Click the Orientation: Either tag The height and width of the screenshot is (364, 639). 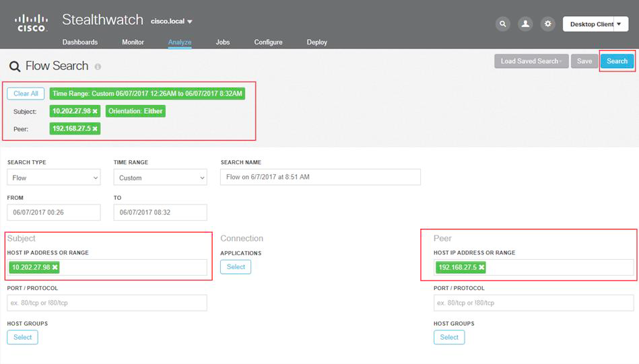click(135, 111)
